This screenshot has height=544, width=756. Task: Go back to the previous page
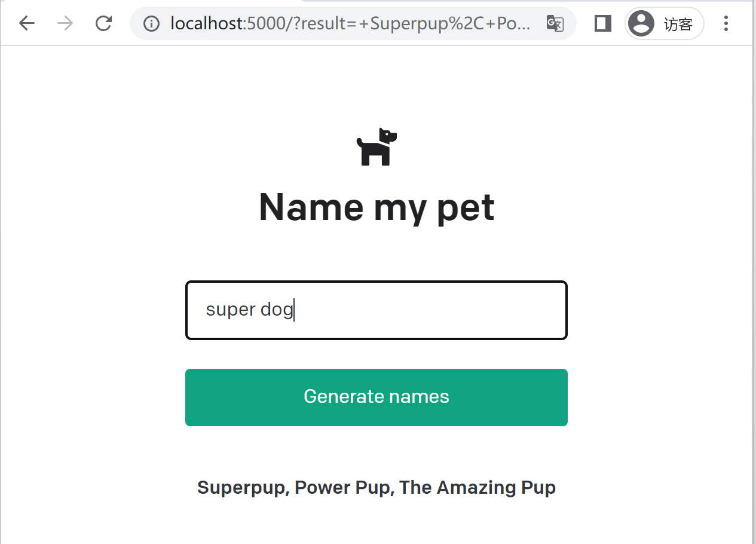point(27,23)
